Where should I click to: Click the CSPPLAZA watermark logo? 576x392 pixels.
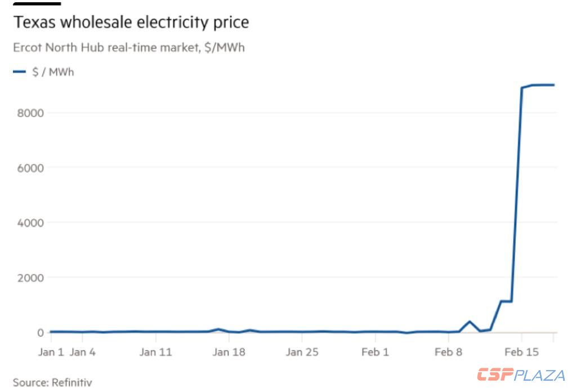[x=521, y=375]
